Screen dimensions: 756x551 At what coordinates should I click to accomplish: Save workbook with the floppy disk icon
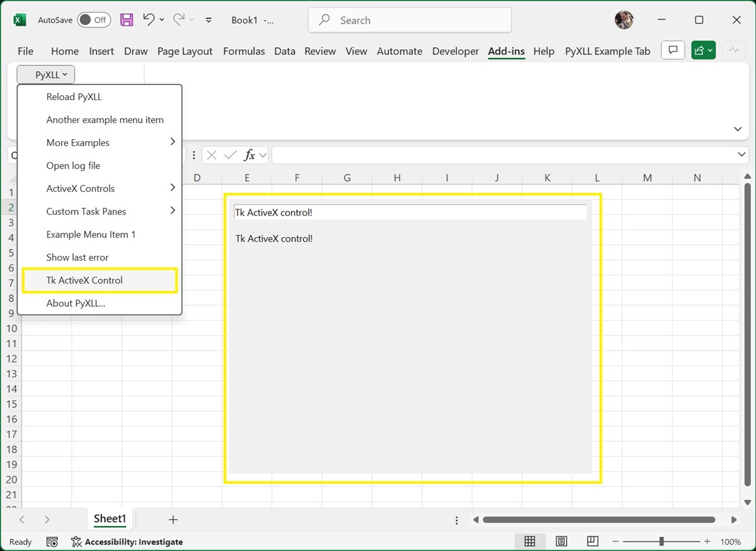tap(127, 19)
